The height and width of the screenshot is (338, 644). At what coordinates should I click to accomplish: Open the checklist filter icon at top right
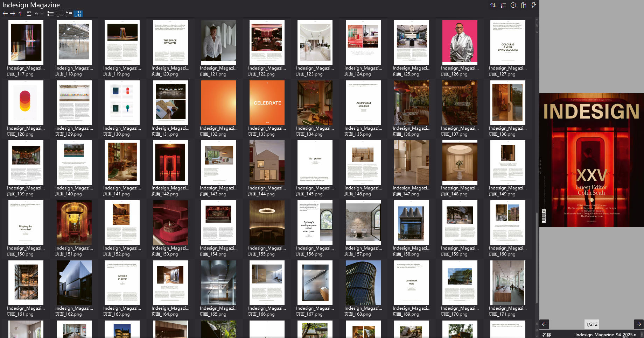pyautogui.click(x=503, y=5)
